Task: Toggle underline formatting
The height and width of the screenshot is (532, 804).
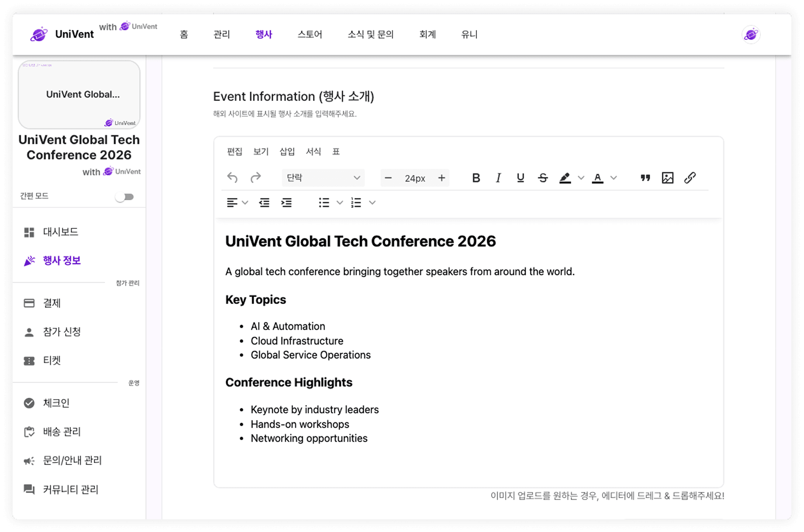Action: tap(521, 178)
